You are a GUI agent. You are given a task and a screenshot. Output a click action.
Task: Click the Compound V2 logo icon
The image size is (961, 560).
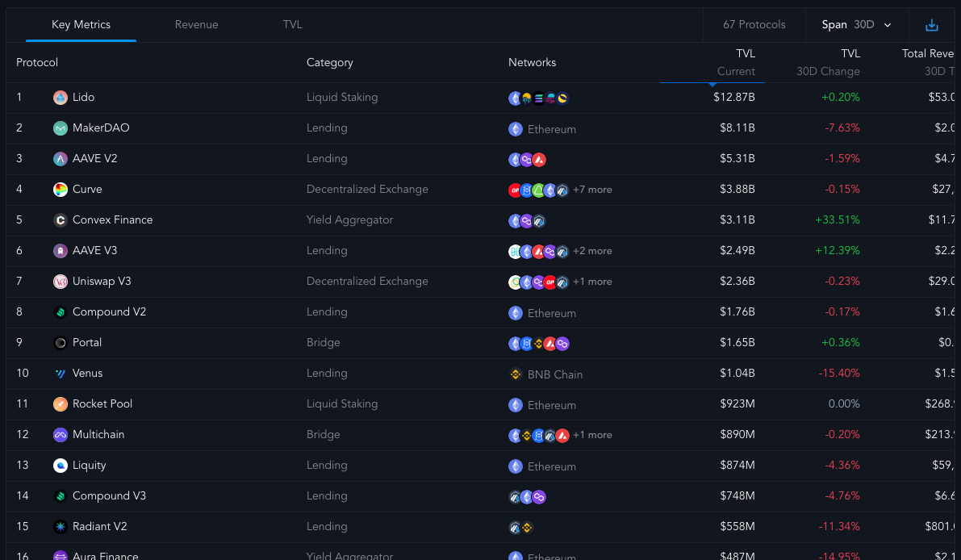click(x=60, y=311)
